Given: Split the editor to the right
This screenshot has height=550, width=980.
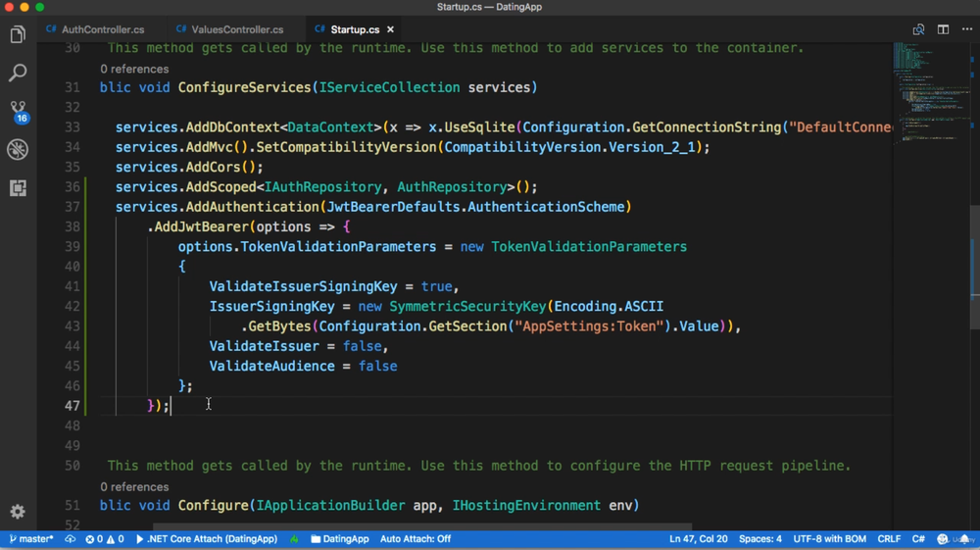Looking at the screenshot, I should (943, 29).
